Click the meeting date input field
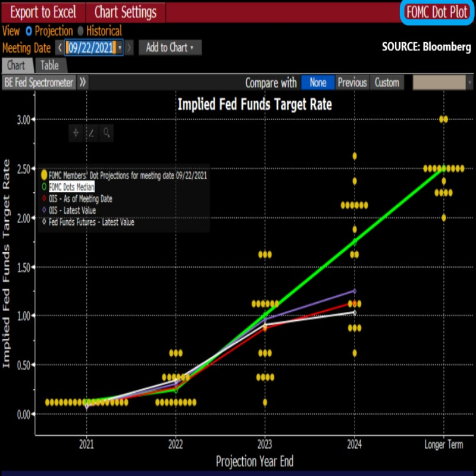476x476 pixels. 90,48
